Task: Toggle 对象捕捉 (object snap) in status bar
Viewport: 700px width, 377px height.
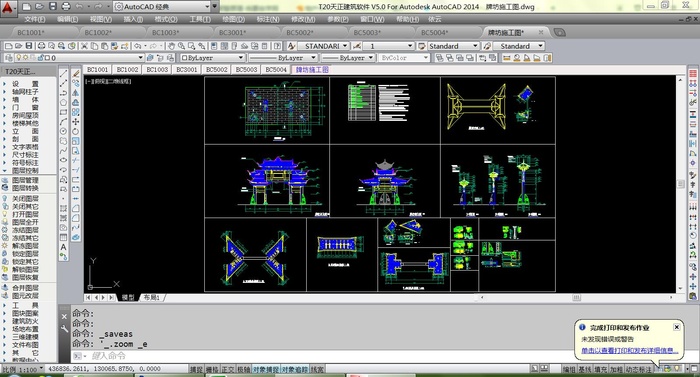Action: coord(265,369)
